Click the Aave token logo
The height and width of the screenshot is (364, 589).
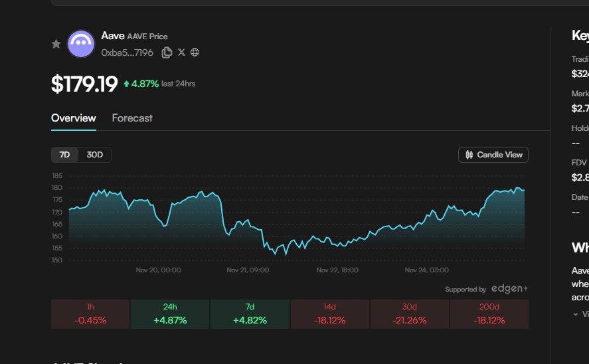click(81, 43)
